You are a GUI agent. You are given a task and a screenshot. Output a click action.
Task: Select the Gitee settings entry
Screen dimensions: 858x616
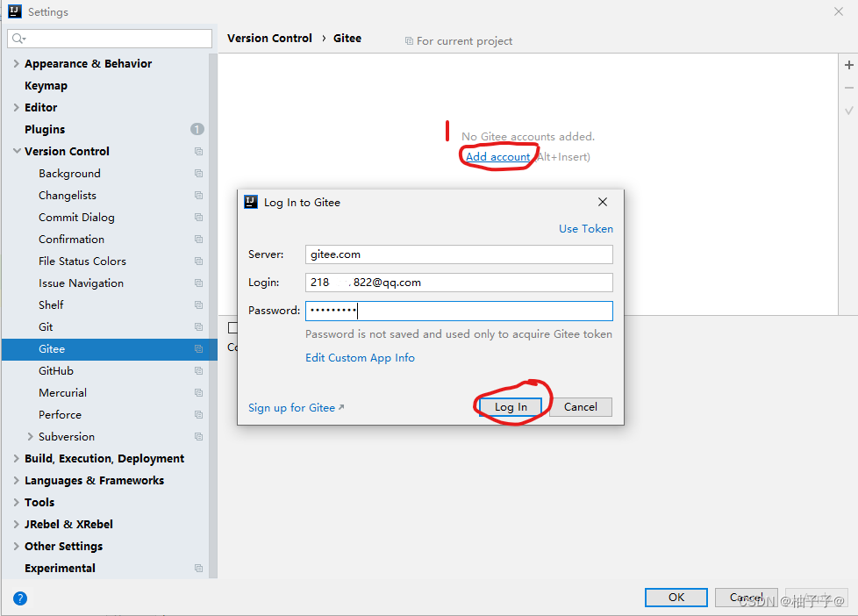pyautogui.click(x=110, y=348)
